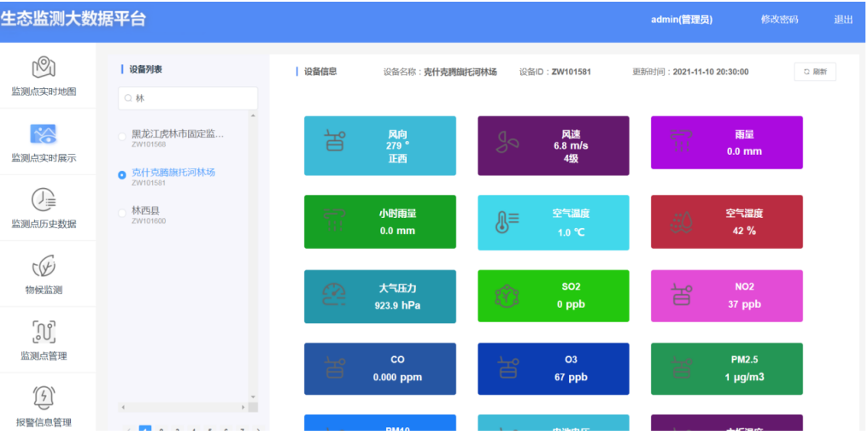Click the device list search input field

[x=188, y=98]
